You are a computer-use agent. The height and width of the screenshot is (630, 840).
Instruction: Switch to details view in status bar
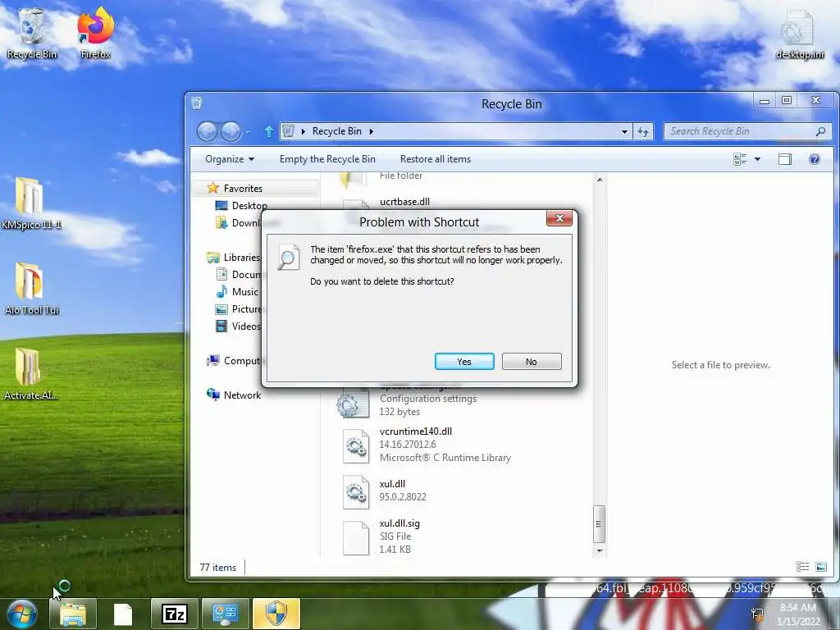(802, 567)
